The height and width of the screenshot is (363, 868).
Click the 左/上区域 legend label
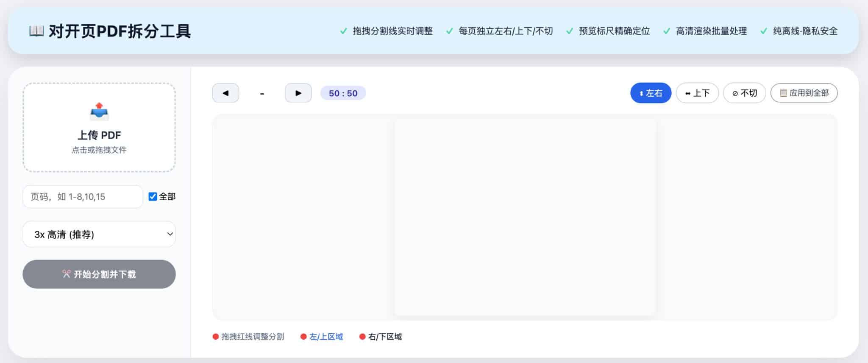[x=326, y=337]
